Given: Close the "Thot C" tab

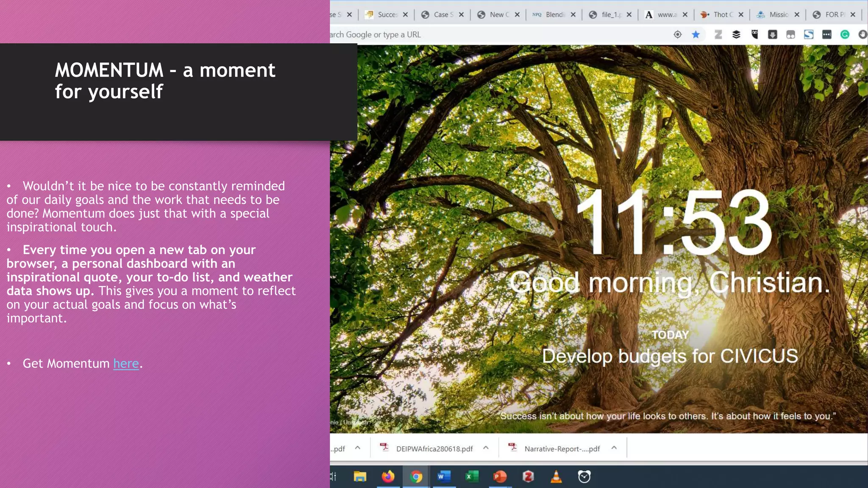Looking at the screenshot, I should point(741,14).
